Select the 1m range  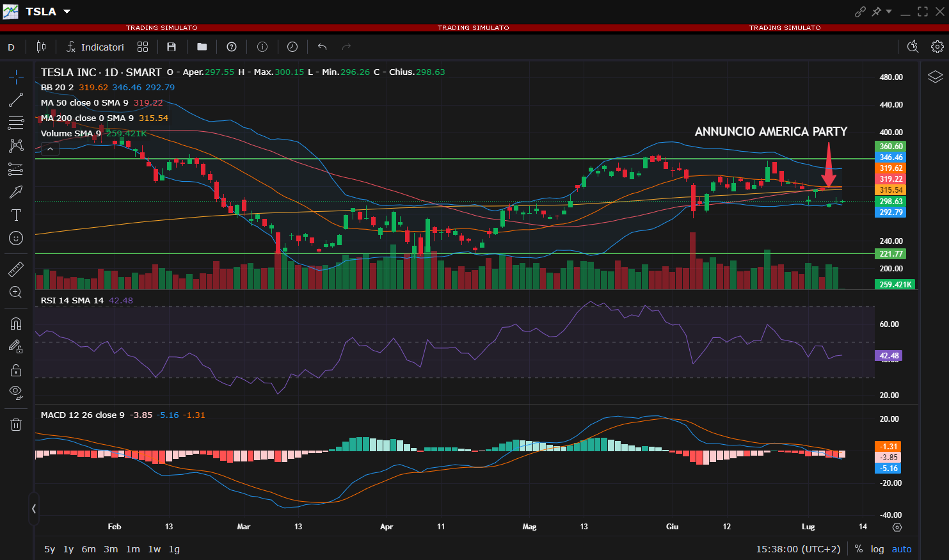pos(133,549)
